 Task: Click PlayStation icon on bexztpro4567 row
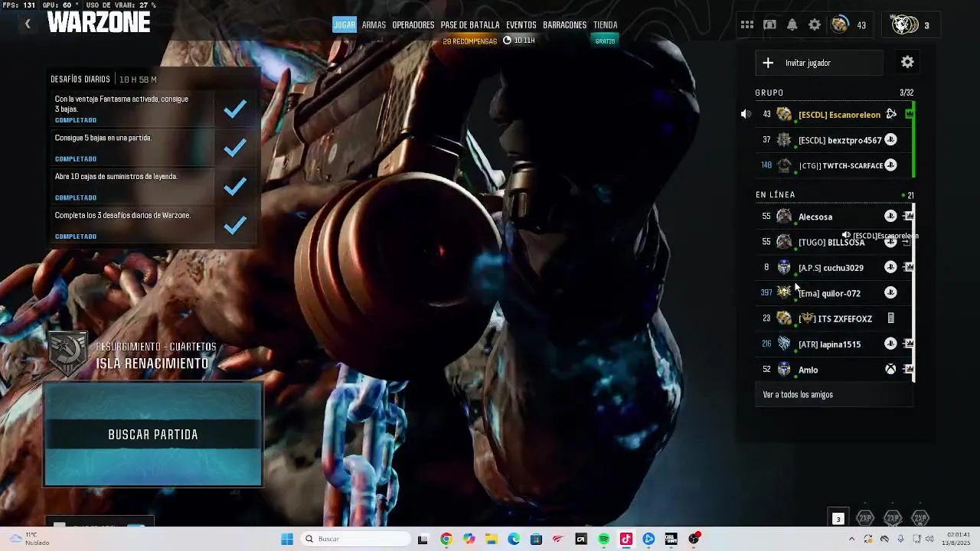pyautogui.click(x=890, y=140)
